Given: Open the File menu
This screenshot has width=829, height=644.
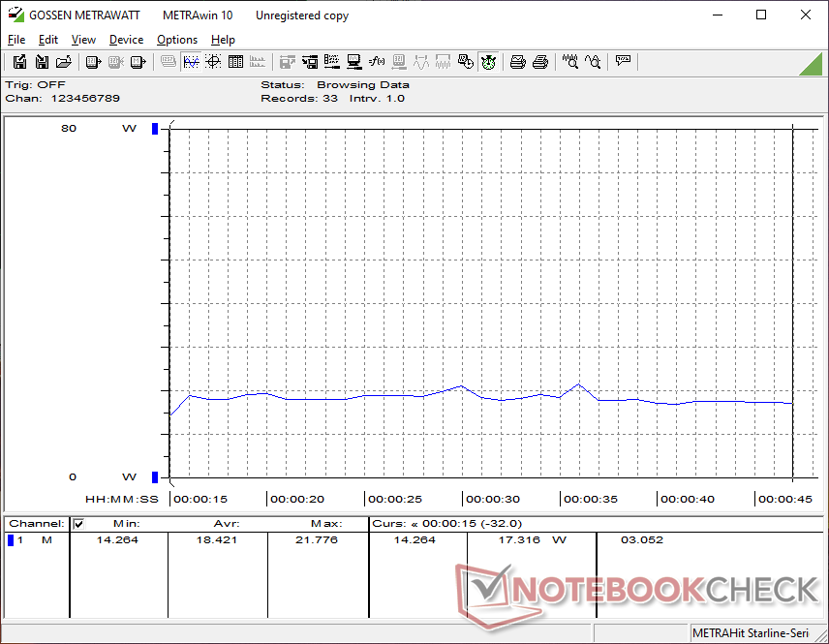Looking at the screenshot, I should coord(16,40).
